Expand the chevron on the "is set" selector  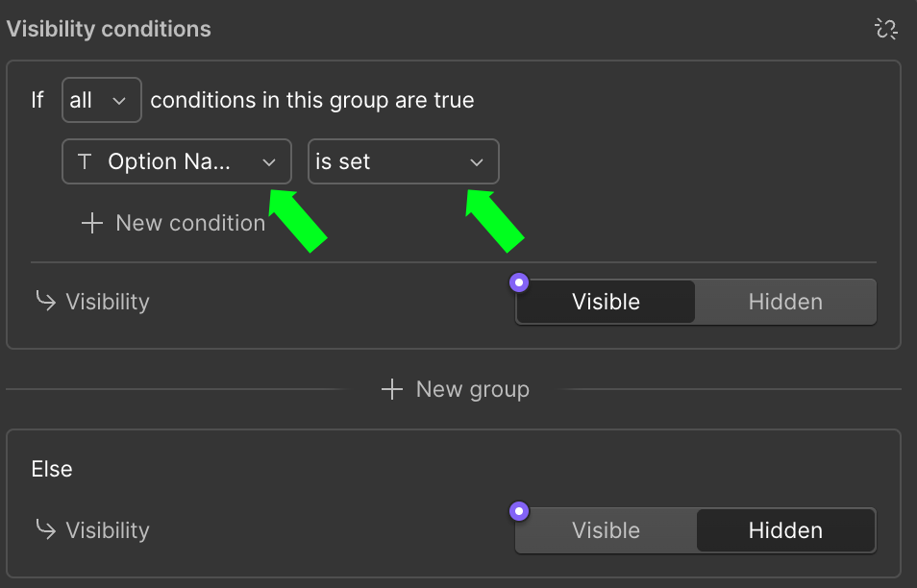[x=477, y=162]
